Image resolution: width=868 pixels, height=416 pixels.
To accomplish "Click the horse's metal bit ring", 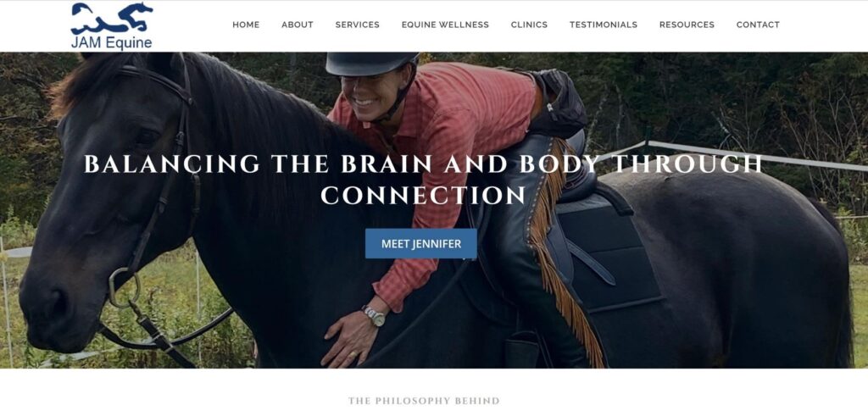I will [125, 287].
